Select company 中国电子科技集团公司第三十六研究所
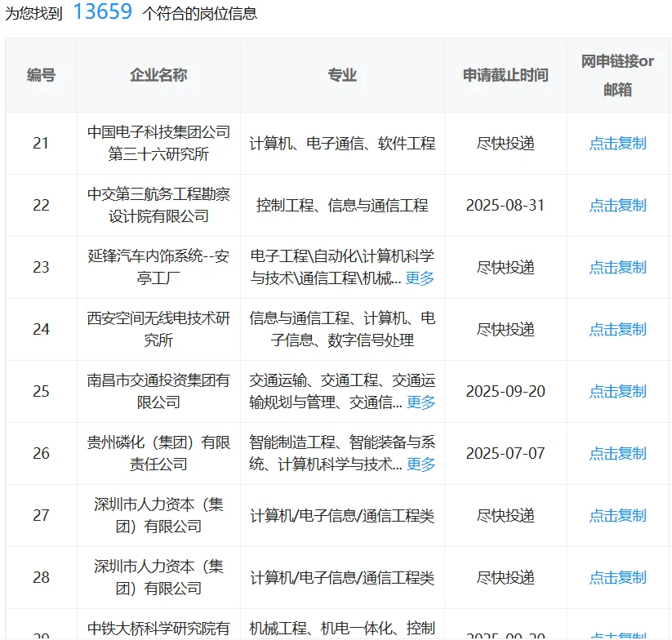Image resolution: width=672 pixels, height=640 pixels. tap(158, 143)
